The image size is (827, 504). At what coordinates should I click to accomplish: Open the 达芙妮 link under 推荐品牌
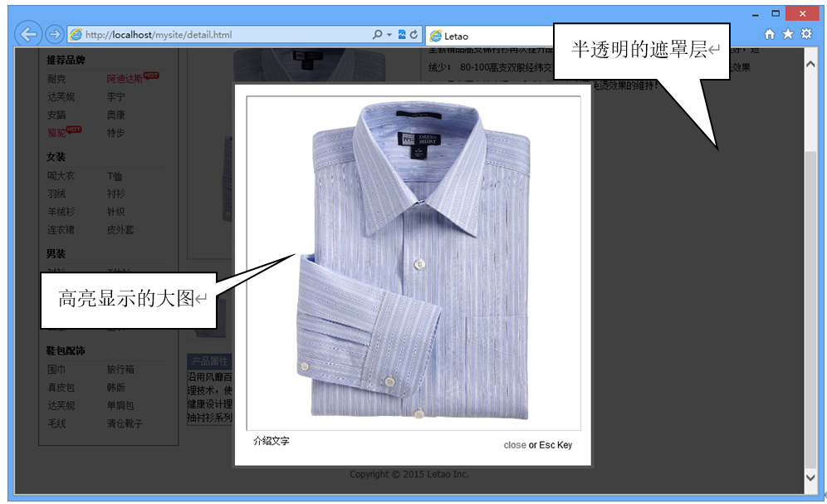click(x=61, y=96)
